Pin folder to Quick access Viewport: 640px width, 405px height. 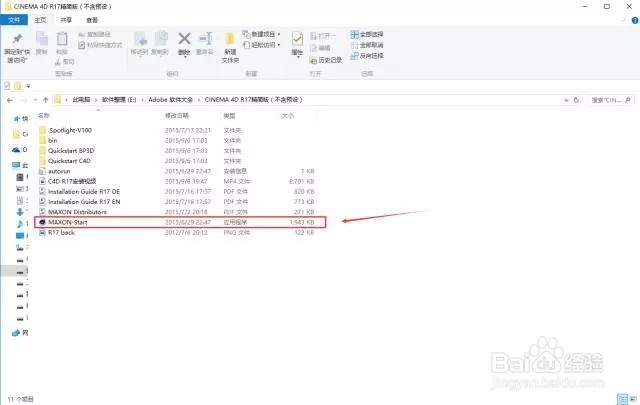17,48
